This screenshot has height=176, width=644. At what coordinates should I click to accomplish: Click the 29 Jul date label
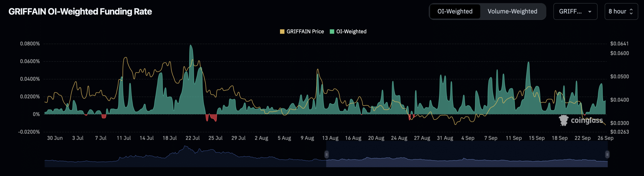coord(238,138)
